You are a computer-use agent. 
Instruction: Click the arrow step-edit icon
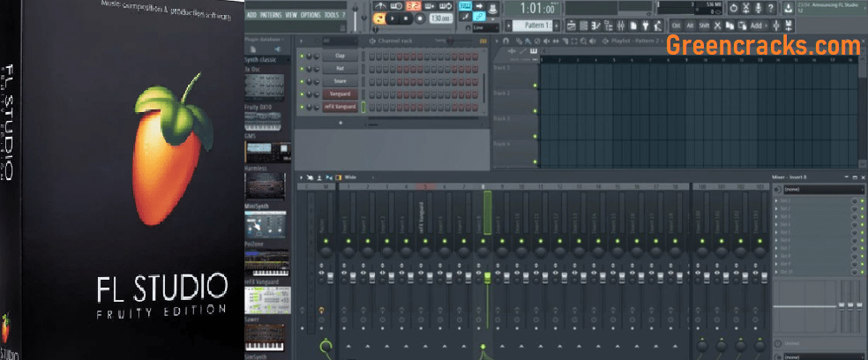pos(479,6)
